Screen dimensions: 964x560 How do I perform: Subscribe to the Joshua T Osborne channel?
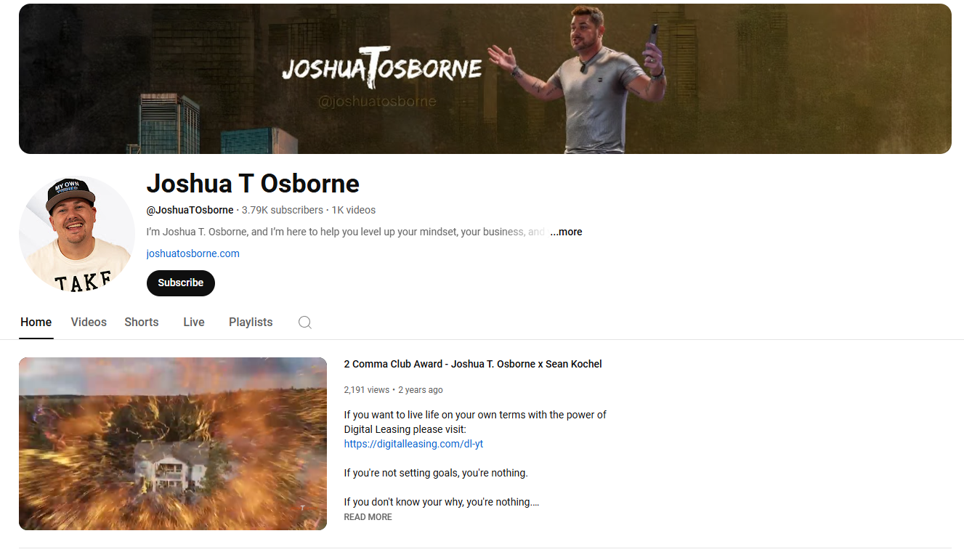point(181,283)
